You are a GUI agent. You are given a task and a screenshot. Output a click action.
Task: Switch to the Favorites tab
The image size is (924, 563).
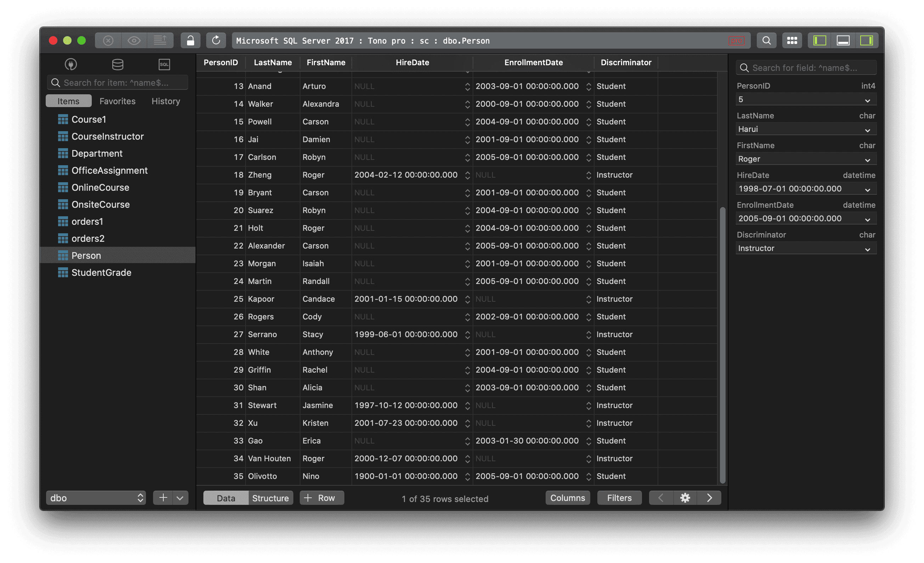(117, 101)
